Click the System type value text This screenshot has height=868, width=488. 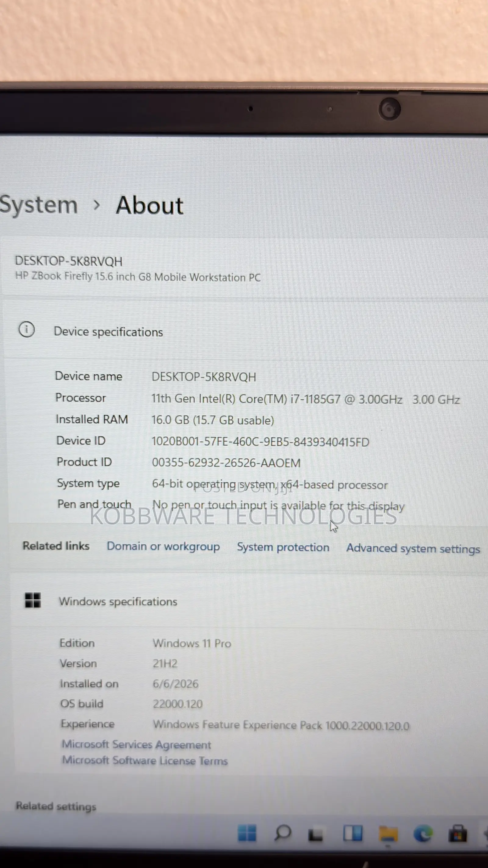[x=270, y=484]
